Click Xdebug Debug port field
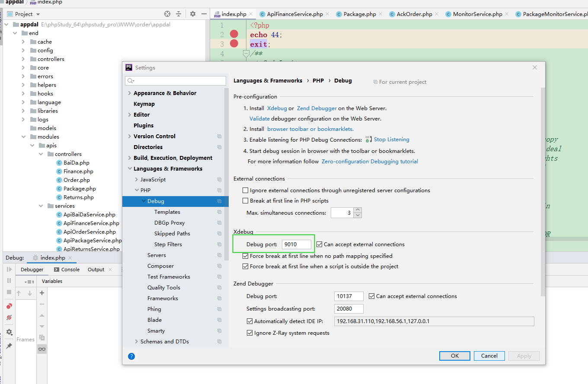588x384 pixels. point(296,244)
